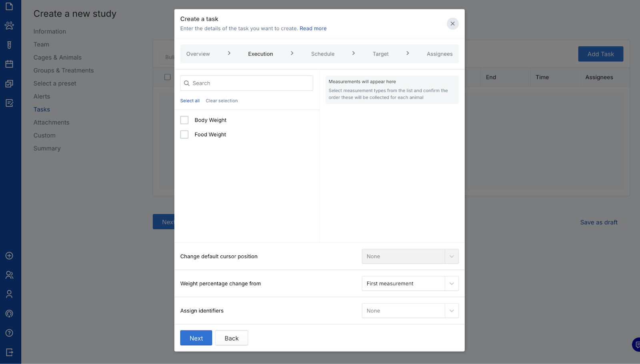Open the animals paw icon in sidebar

click(9, 26)
